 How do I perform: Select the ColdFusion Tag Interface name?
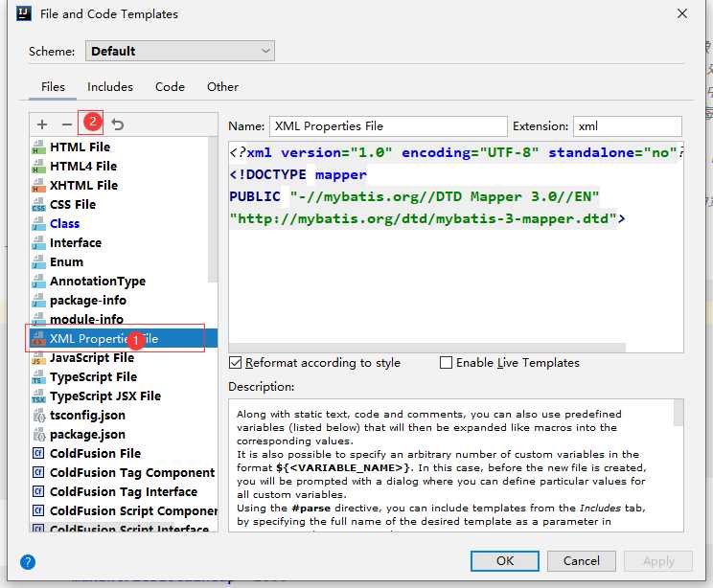coord(124,491)
